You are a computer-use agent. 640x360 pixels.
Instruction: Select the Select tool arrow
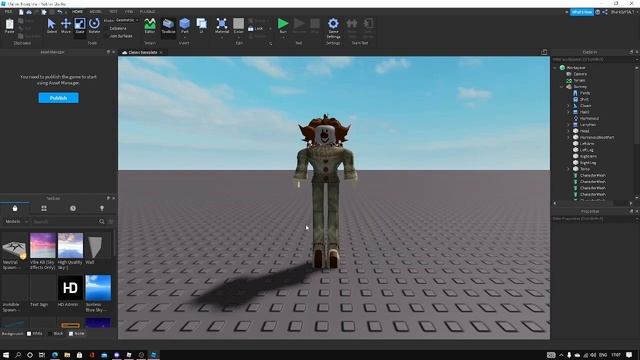pyautogui.click(x=51, y=25)
